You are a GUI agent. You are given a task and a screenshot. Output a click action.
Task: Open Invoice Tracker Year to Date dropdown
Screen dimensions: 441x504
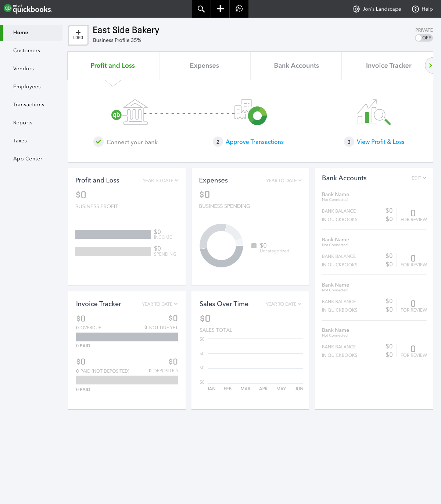pyautogui.click(x=160, y=304)
